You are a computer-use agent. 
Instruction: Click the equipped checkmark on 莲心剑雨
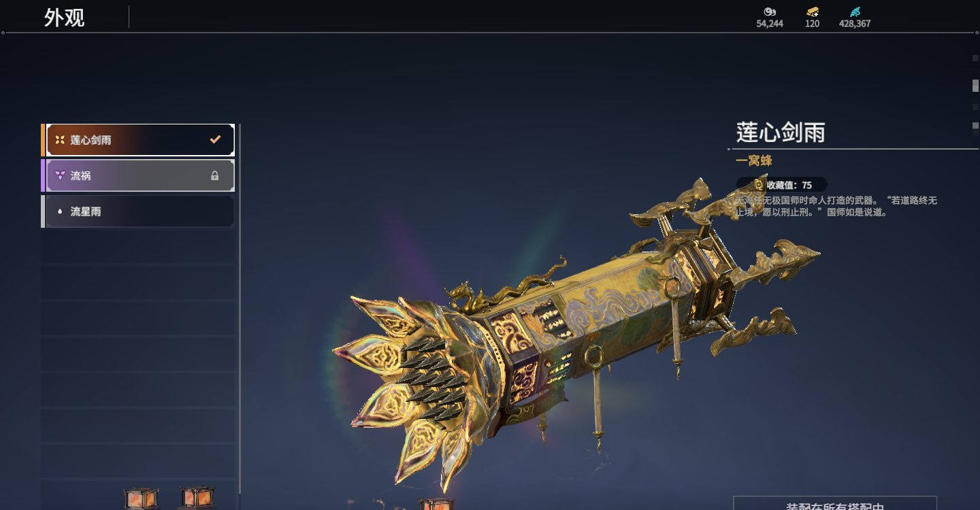click(215, 139)
